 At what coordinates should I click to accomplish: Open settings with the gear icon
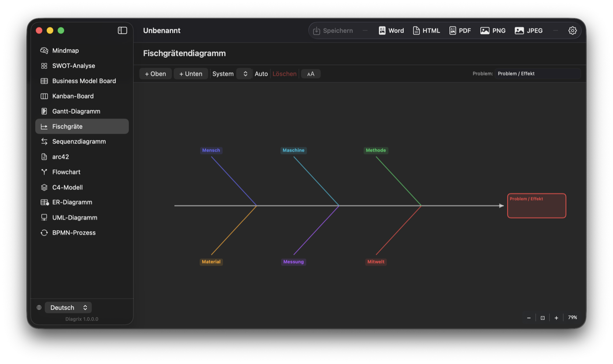[573, 31]
